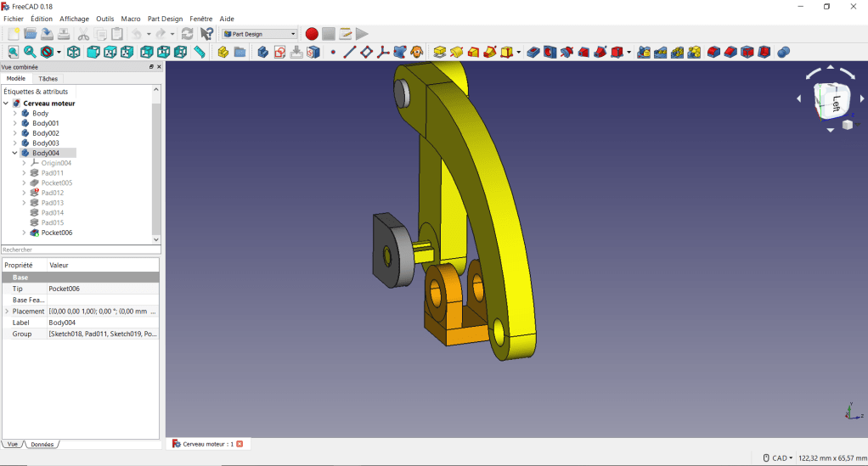Expand the Placement property row
The image size is (868, 466).
pos(7,312)
